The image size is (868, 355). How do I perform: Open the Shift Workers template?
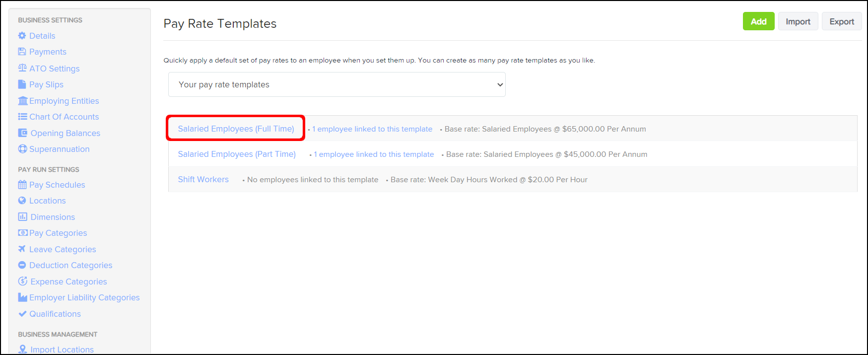203,179
